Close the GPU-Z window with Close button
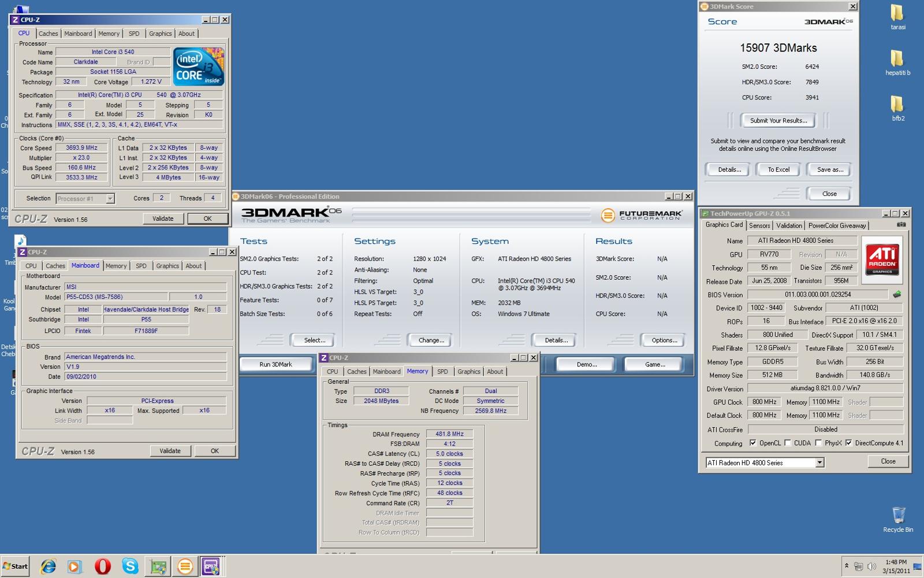The height and width of the screenshot is (578, 924). point(888,462)
